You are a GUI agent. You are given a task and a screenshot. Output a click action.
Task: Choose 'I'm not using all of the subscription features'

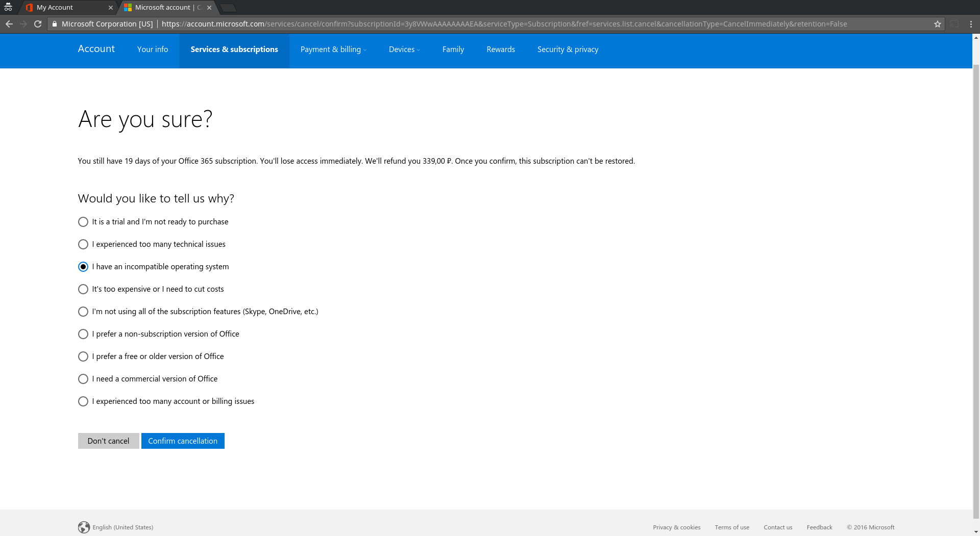click(83, 312)
